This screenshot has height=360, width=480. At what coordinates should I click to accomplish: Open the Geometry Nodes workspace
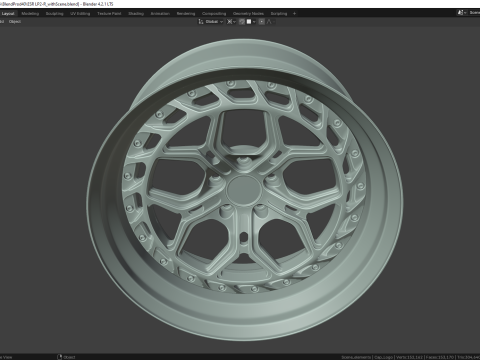248,14
